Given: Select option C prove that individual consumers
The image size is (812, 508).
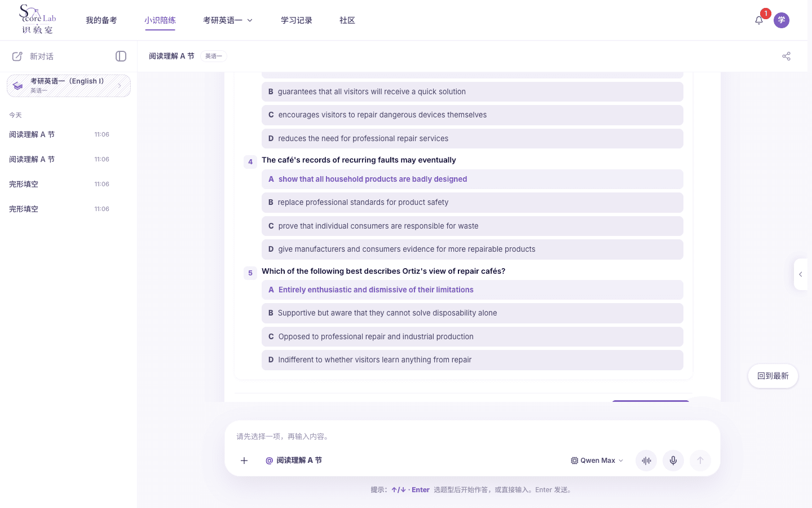Looking at the screenshot, I should pyautogui.click(x=473, y=226).
